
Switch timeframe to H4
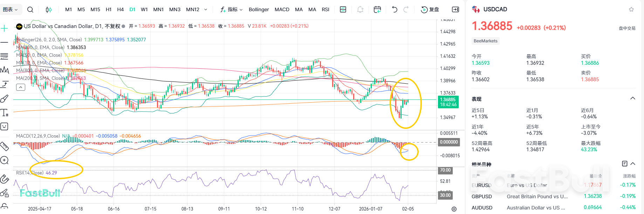pyautogui.click(x=121, y=9)
